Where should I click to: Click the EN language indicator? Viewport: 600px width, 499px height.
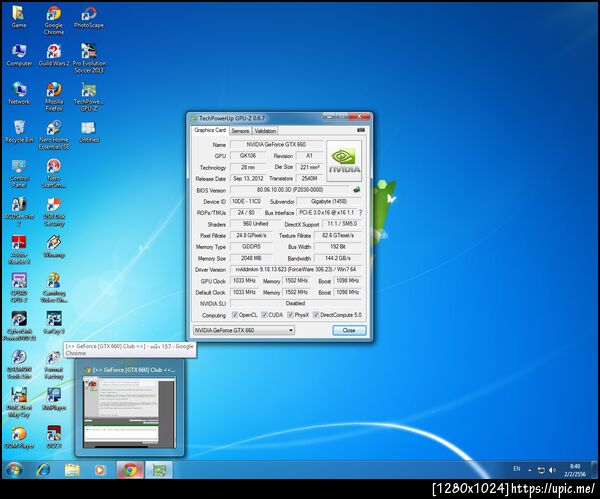(x=517, y=469)
